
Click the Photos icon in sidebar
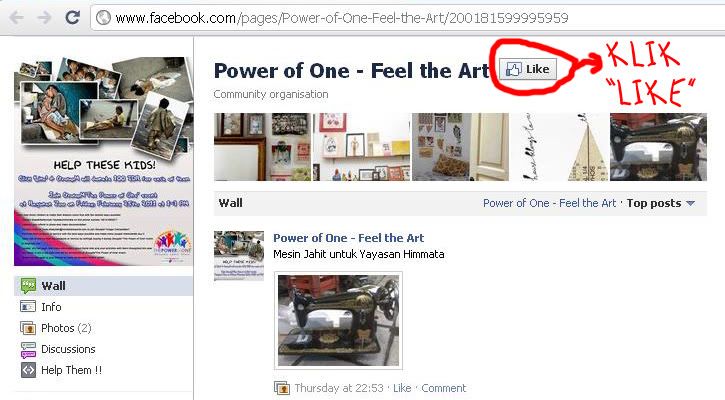28,328
